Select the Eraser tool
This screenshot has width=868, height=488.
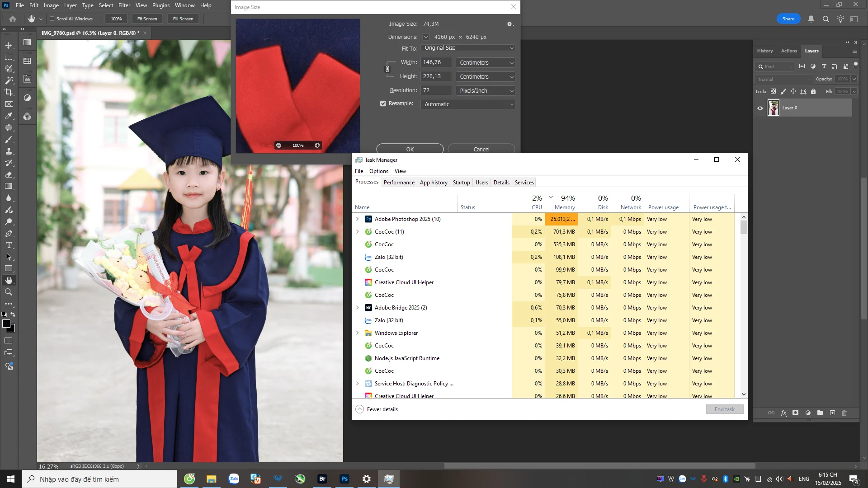[x=9, y=175]
